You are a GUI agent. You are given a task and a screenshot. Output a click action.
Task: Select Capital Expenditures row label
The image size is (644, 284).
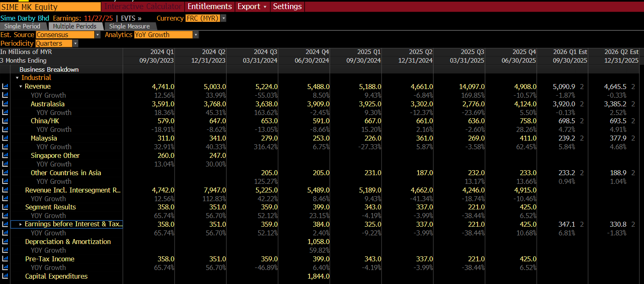point(56,276)
